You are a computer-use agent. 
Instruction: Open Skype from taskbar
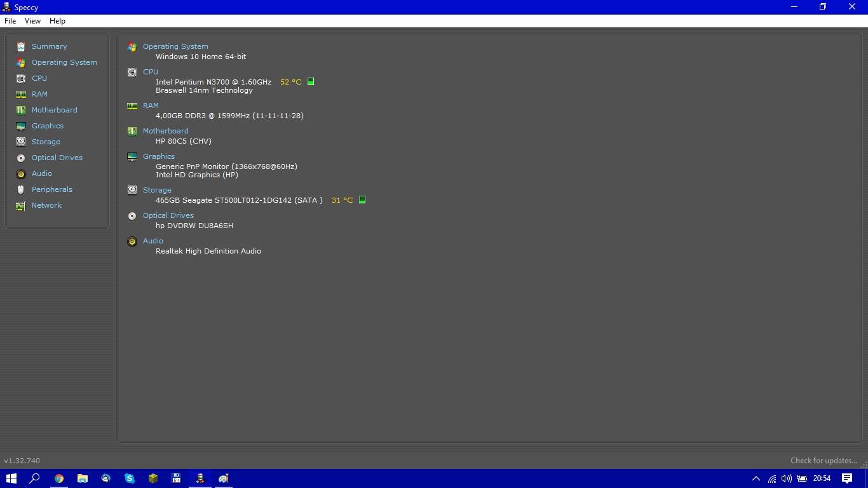pos(129,478)
